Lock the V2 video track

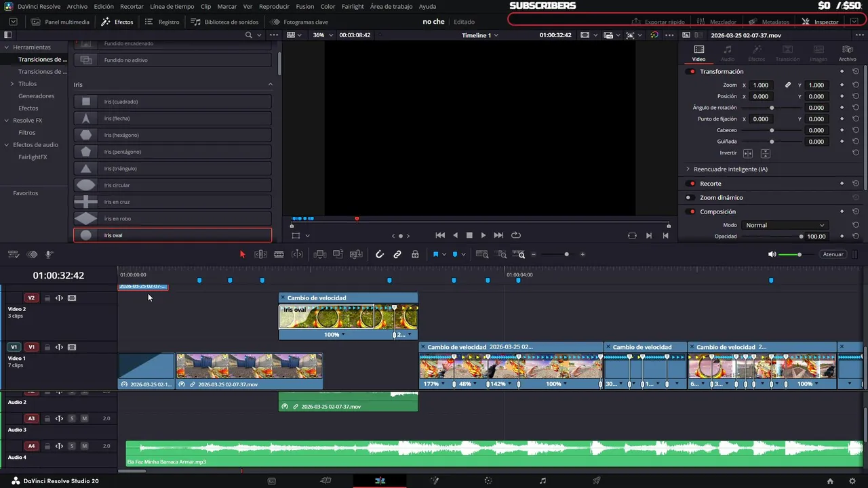point(47,298)
